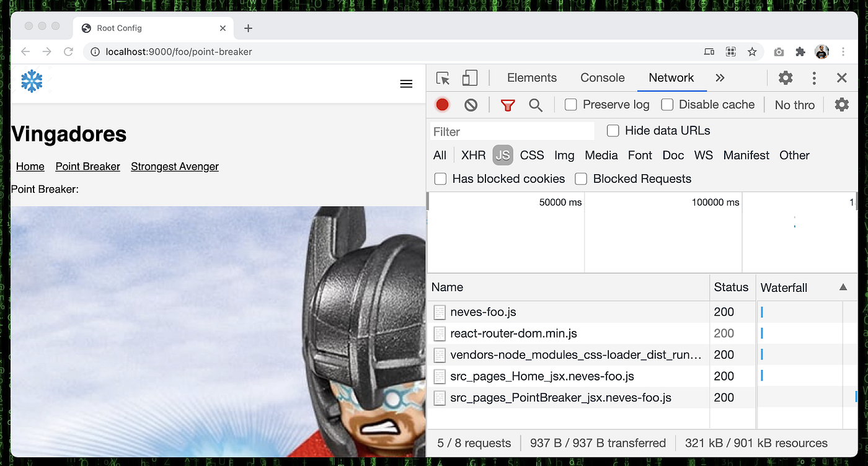Clear the network log

pyautogui.click(x=471, y=105)
